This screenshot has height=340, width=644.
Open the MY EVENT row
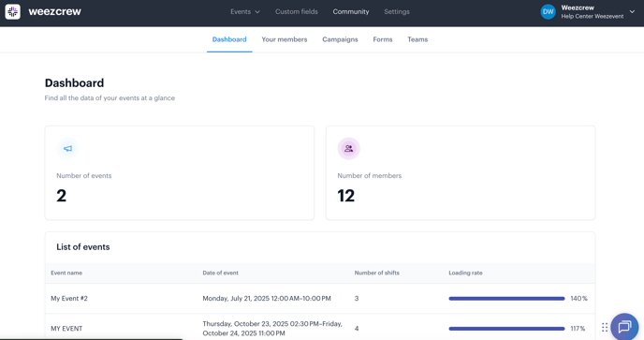(320, 328)
